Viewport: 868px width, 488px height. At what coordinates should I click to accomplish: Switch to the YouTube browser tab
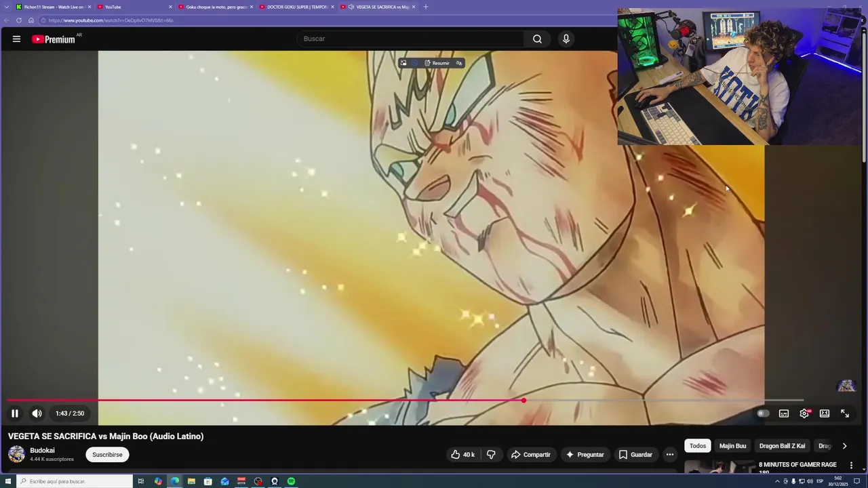tap(134, 7)
